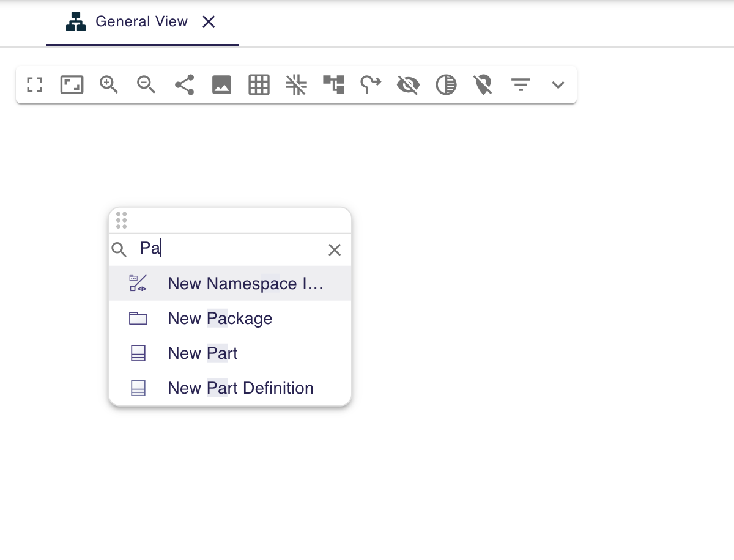
Task: Select New Namespace Import from palette
Action: (245, 283)
